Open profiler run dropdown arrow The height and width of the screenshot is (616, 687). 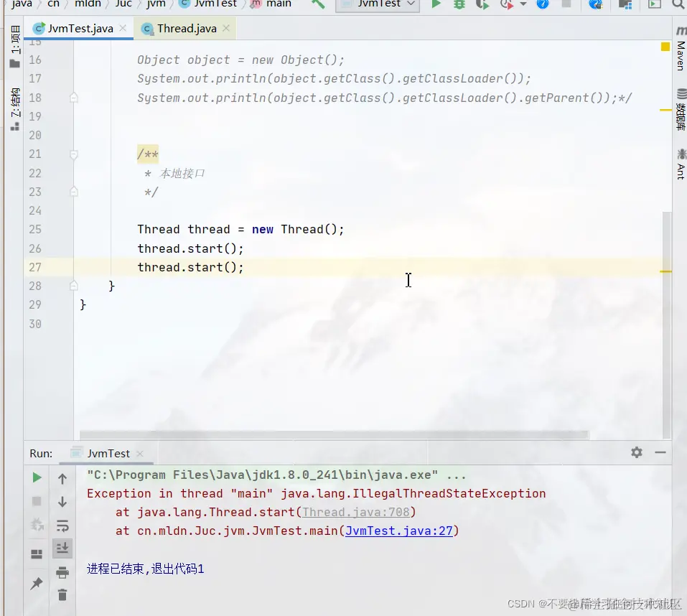(x=523, y=4)
